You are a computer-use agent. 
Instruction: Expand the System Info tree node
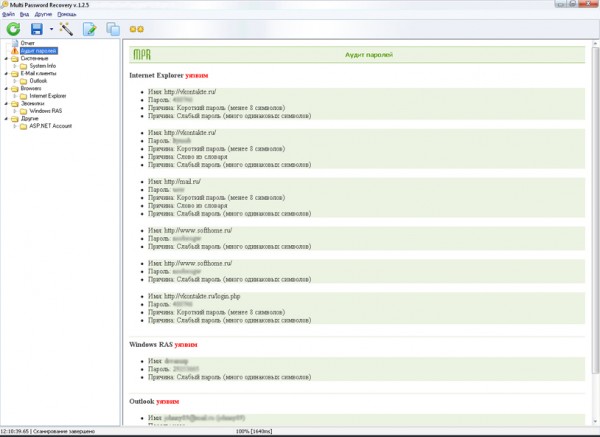(15, 66)
